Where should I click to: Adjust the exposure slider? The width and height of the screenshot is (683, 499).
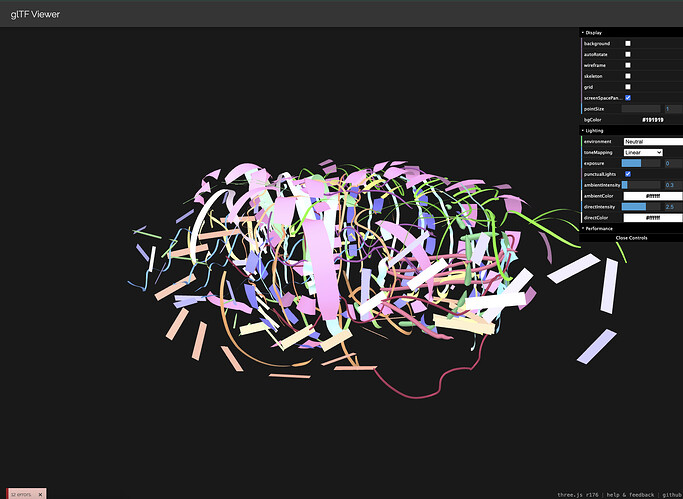(x=641, y=163)
